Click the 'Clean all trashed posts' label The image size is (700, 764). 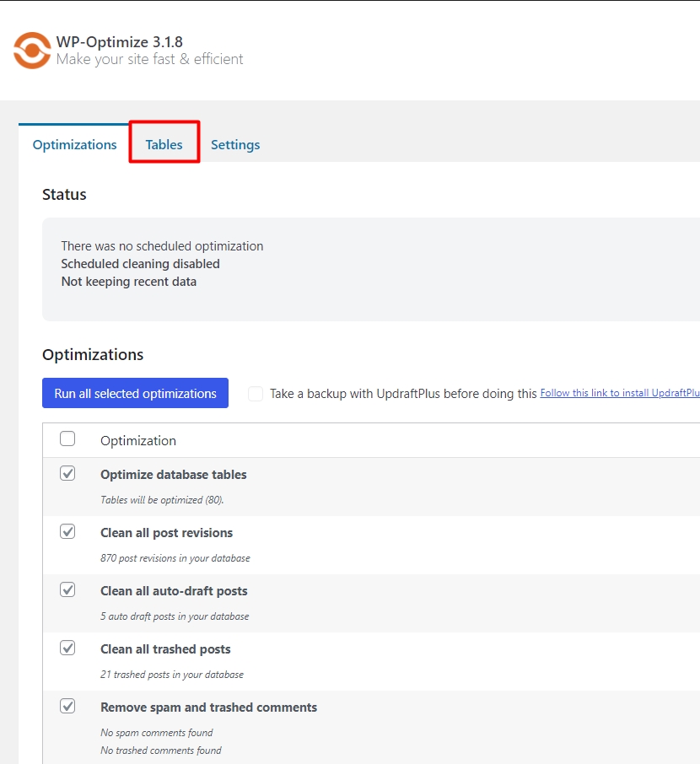[x=166, y=649]
